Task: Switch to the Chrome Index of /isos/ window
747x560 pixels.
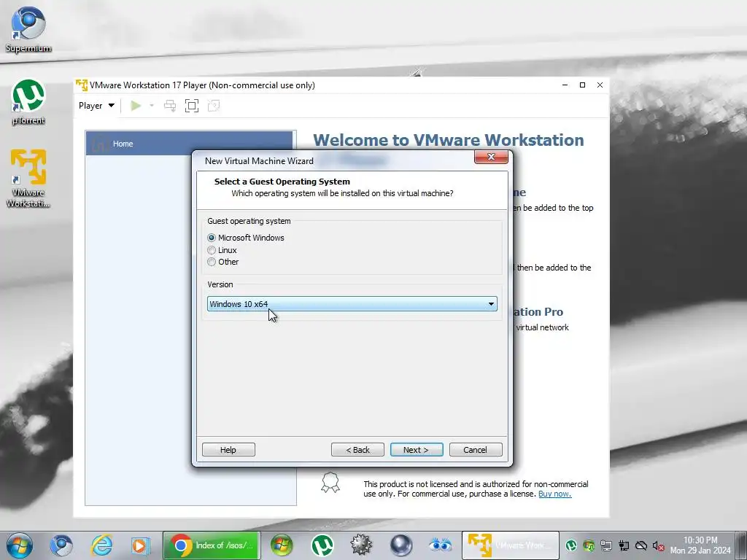Action: pyautogui.click(x=212, y=545)
